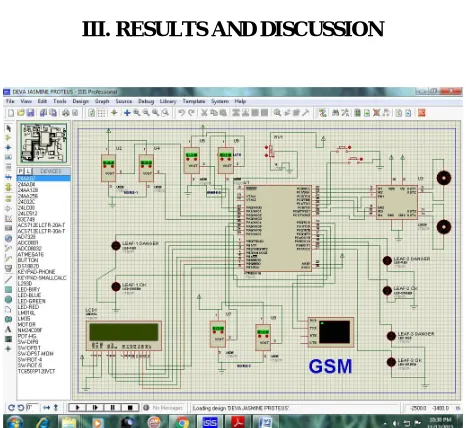Select KEYPAD-PHONE in the device list

[36, 272]
